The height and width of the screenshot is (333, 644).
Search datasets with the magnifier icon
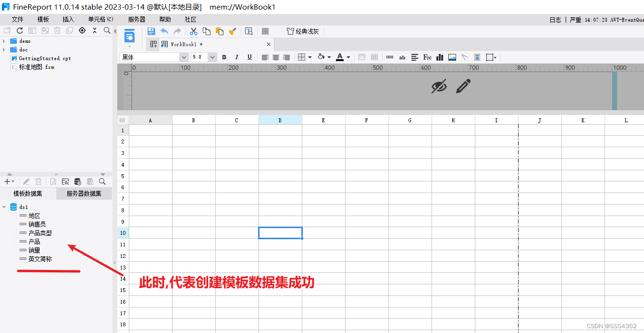102,181
